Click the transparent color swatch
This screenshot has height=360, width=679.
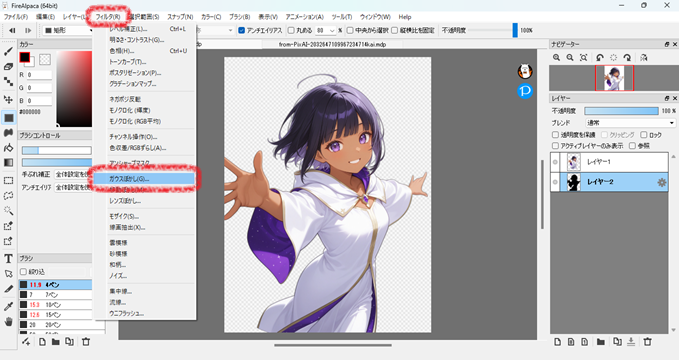point(45,59)
